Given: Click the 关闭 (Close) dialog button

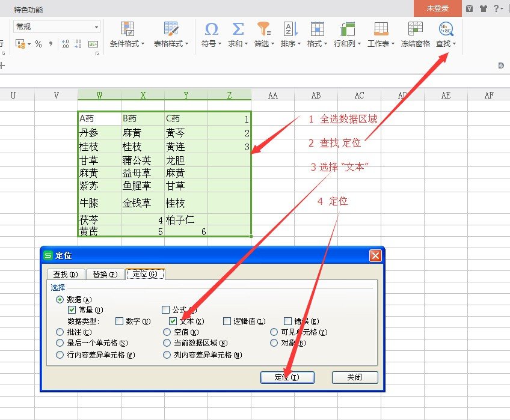Looking at the screenshot, I should (x=355, y=377).
